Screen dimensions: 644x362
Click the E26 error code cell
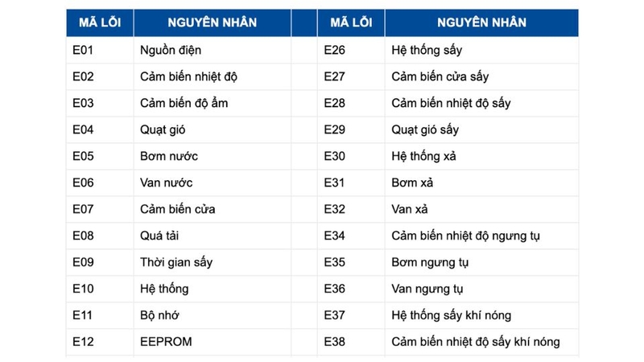[335, 50]
